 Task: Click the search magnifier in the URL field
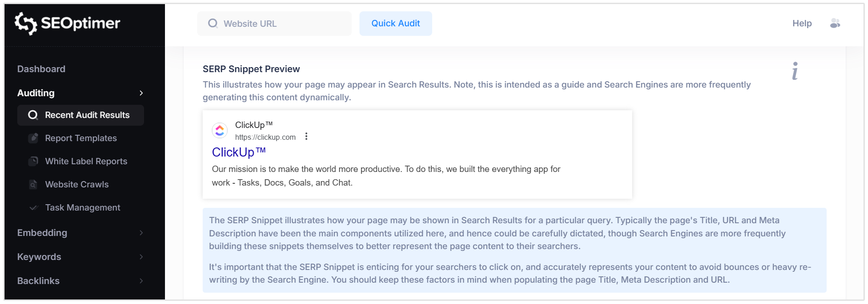click(213, 23)
